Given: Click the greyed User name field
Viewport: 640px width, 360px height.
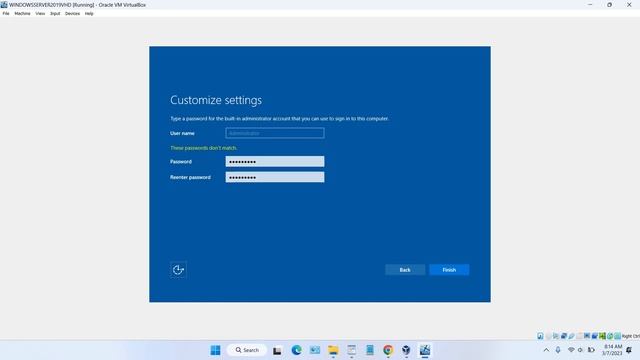Looking at the screenshot, I should (275, 133).
